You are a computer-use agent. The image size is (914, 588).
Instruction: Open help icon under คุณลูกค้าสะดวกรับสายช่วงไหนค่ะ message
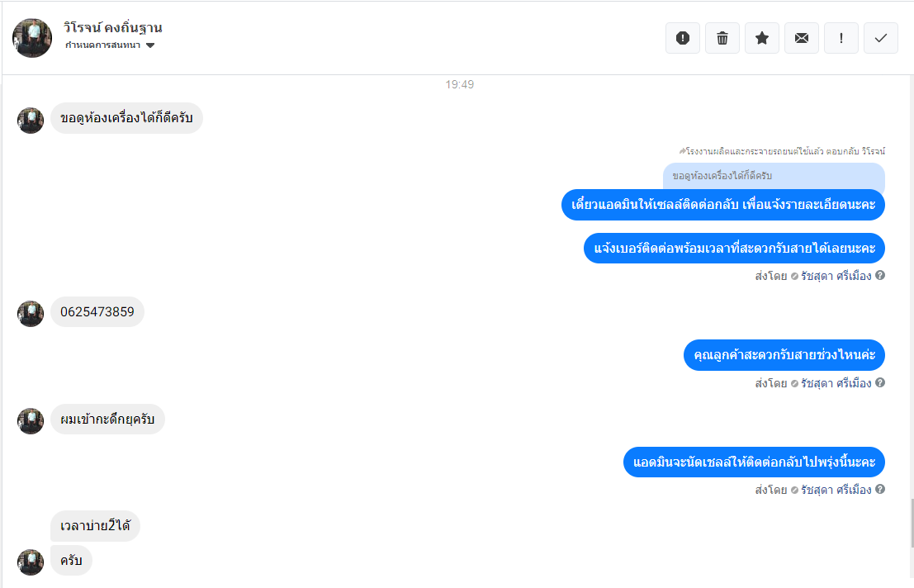[x=880, y=382]
